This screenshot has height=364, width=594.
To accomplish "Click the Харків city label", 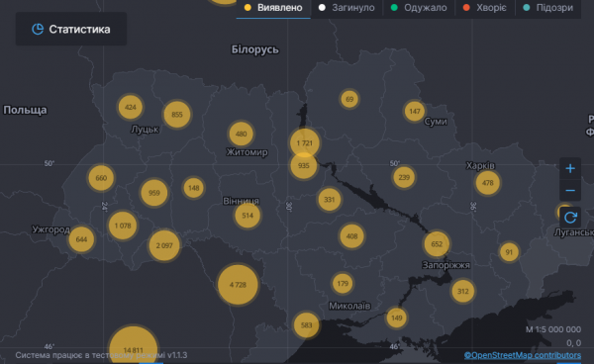I will pos(480,165).
